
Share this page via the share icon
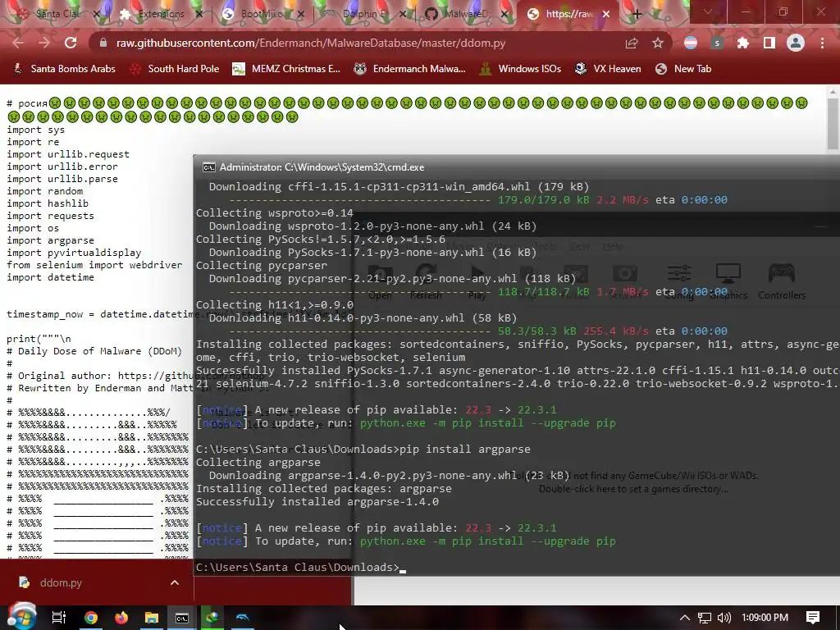(x=632, y=43)
